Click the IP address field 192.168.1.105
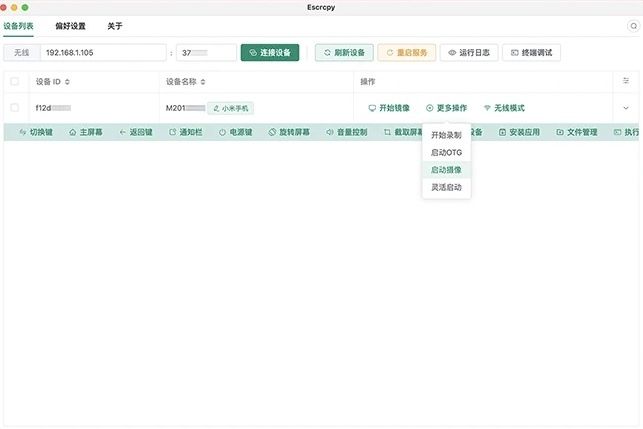Image resolution: width=643 pixels, height=429 pixels. (x=103, y=52)
